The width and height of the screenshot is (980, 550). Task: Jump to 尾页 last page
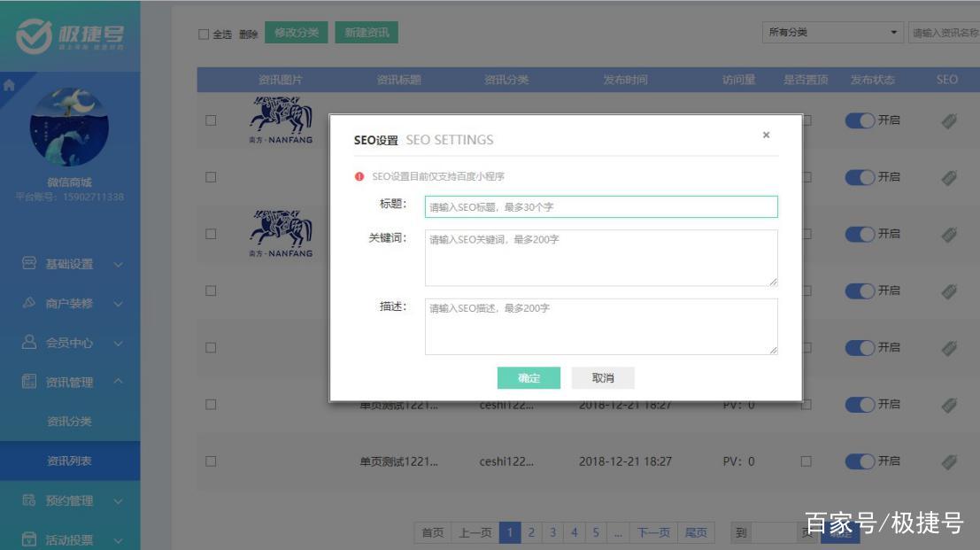[x=696, y=532]
